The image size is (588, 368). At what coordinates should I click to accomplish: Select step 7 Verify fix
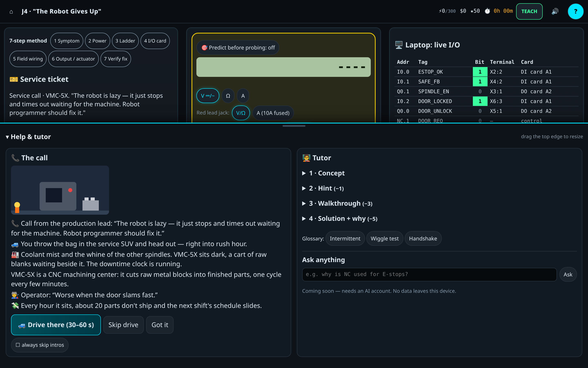pos(116,59)
